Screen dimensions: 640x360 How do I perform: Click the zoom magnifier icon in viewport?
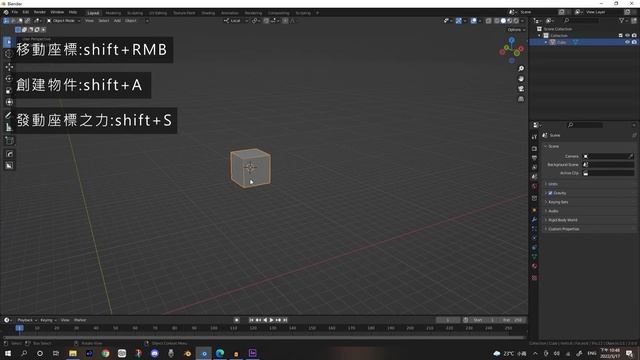(521, 69)
